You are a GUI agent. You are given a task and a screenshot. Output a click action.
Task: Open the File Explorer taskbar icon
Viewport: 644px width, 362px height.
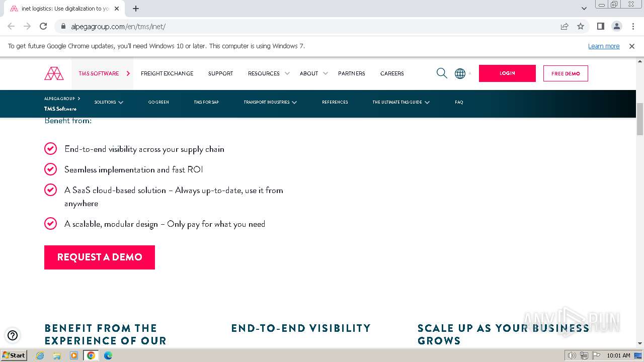[x=57, y=355]
